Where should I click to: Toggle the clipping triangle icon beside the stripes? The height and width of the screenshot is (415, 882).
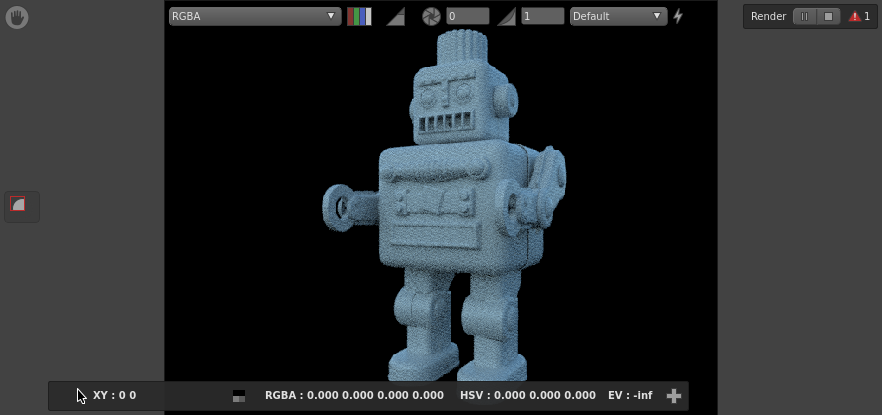point(395,16)
